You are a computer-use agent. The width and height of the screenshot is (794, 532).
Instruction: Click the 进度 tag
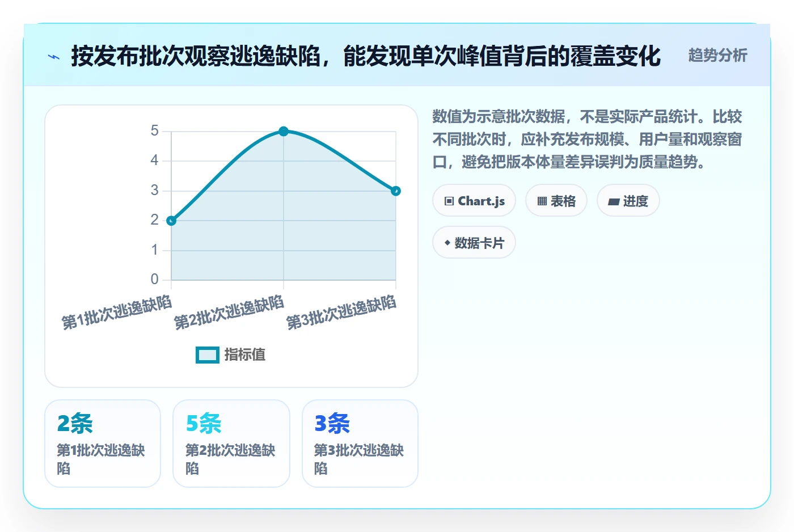point(628,201)
